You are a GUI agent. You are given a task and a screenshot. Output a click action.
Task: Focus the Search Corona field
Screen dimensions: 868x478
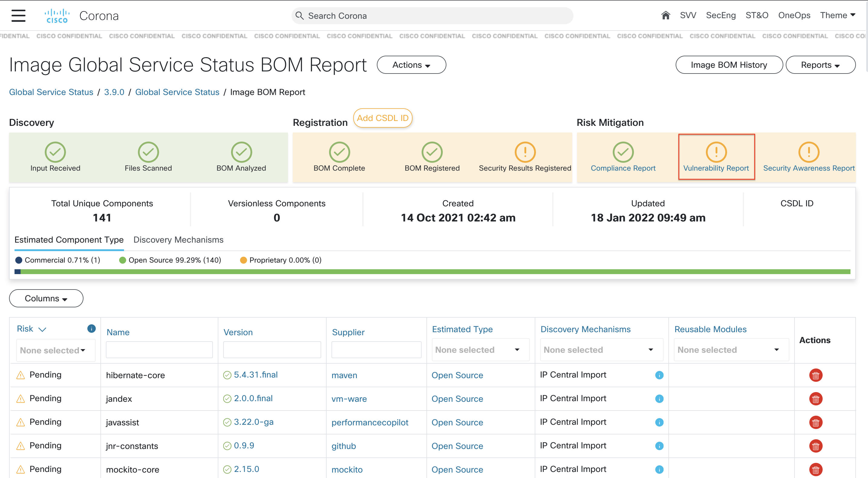[432, 16]
